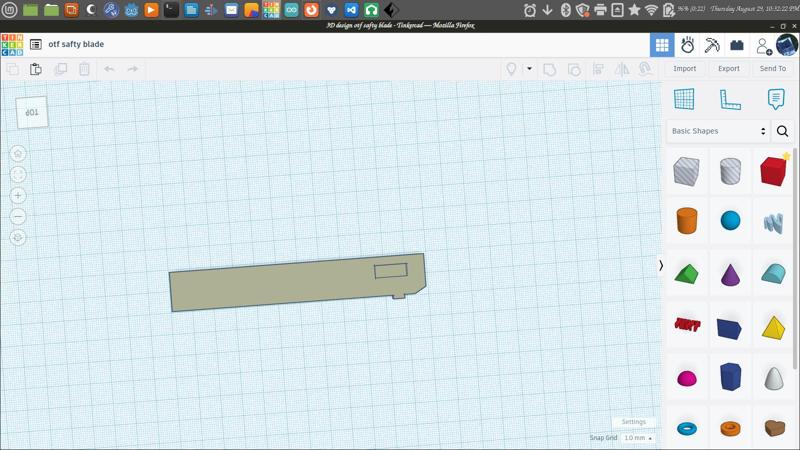The image size is (800, 450).
Task: Open workplane Settings
Action: coord(634,421)
